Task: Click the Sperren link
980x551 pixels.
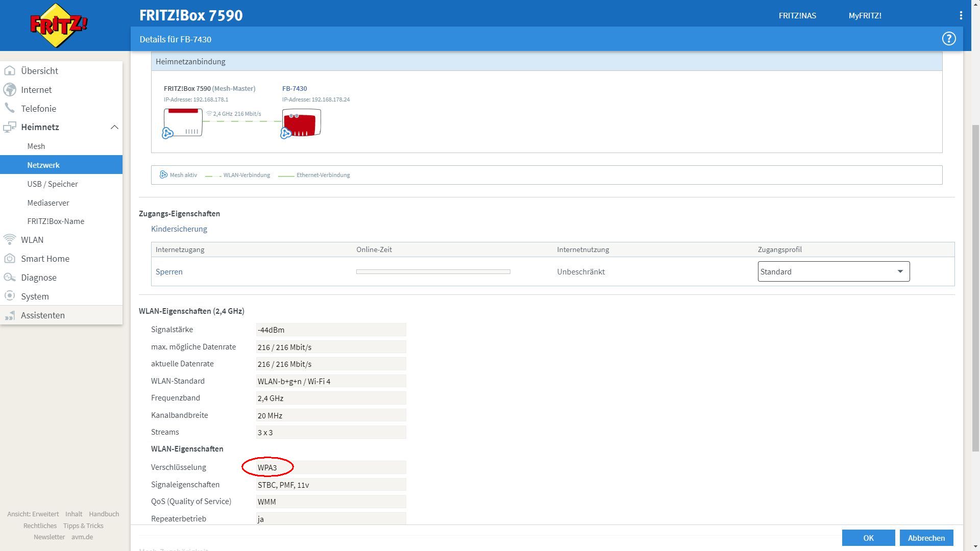Action: [169, 271]
